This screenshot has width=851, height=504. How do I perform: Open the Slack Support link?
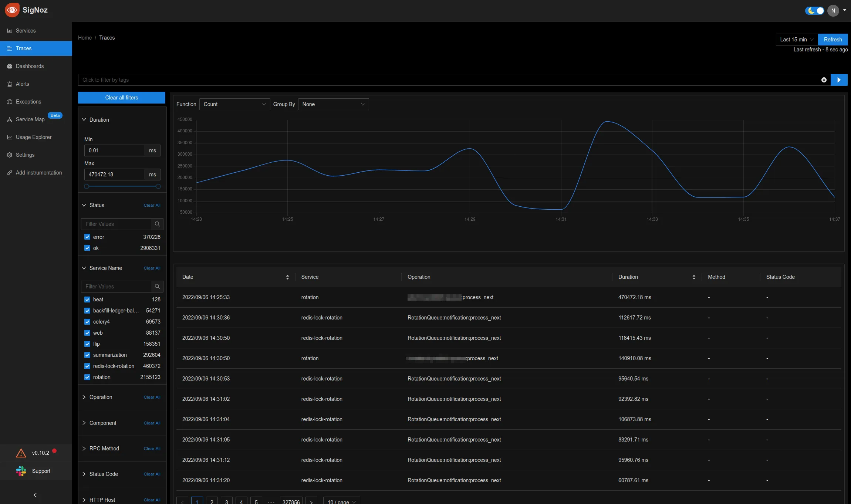coord(41,471)
